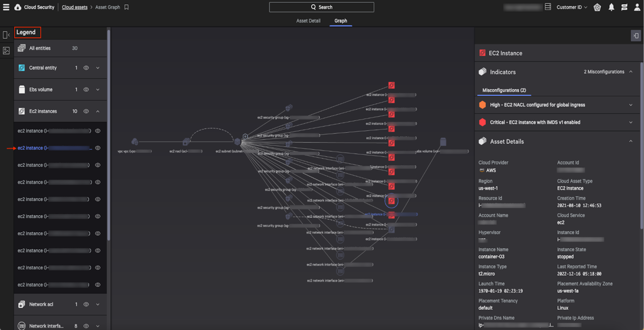This screenshot has width=644, height=330.
Task: Expand the Central entity group
Action: click(x=98, y=68)
